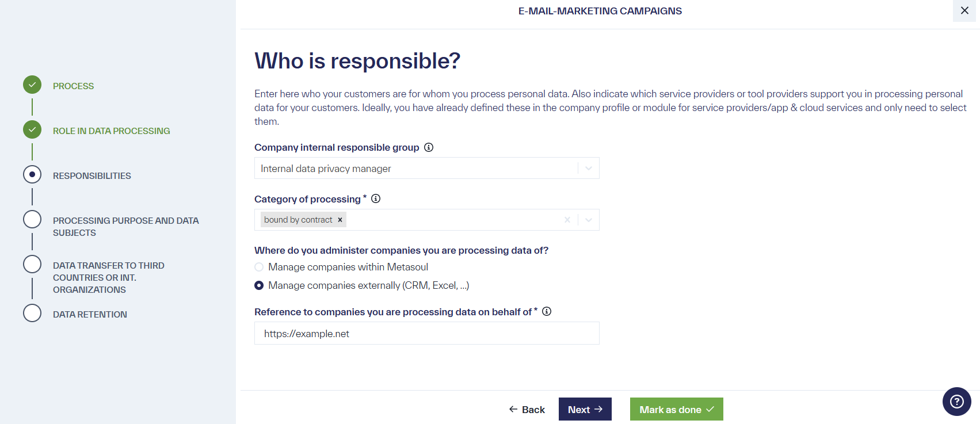Click the Next button
Screen dimensions: 980x424
585,409
